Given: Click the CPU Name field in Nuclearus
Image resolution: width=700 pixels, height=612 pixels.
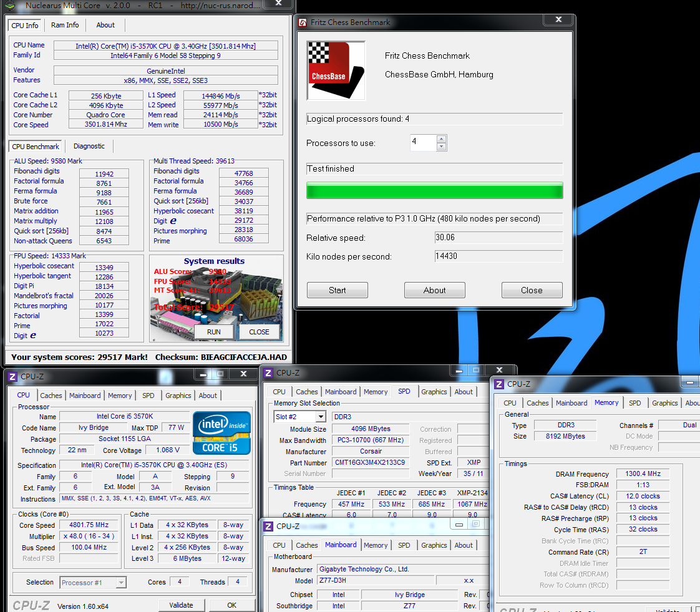Looking at the screenshot, I should click(x=165, y=46).
